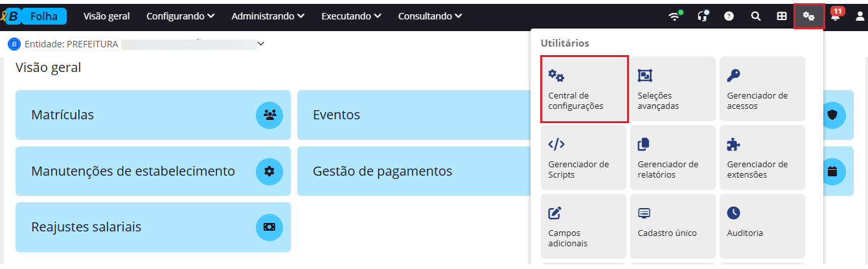
Task: Open the Matrículas card
Action: click(x=153, y=115)
